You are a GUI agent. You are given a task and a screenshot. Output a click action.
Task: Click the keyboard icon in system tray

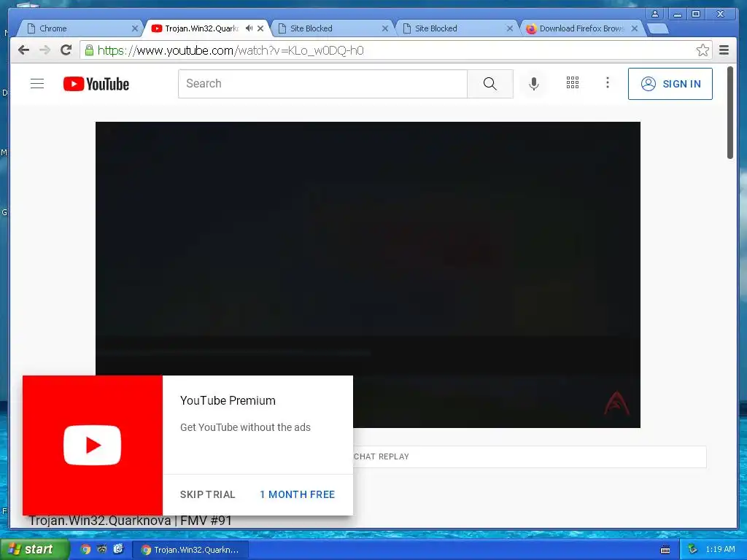[x=665, y=550]
